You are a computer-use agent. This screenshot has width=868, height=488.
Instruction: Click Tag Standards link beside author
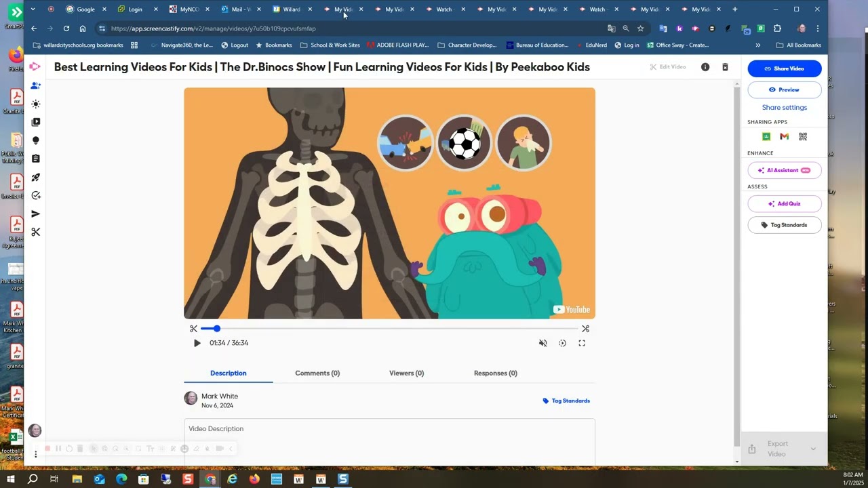click(566, 401)
